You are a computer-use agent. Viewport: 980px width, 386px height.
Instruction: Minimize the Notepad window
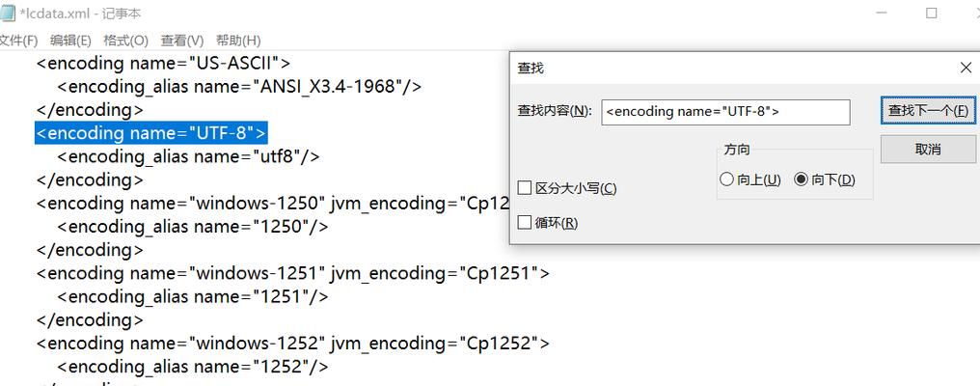(882, 14)
